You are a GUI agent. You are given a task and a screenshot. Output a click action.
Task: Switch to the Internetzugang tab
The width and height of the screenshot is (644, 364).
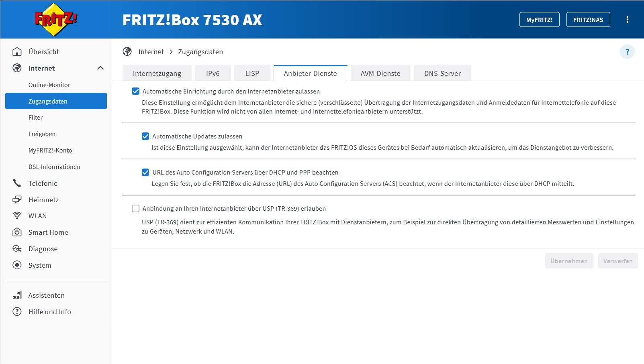[x=157, y=73]
